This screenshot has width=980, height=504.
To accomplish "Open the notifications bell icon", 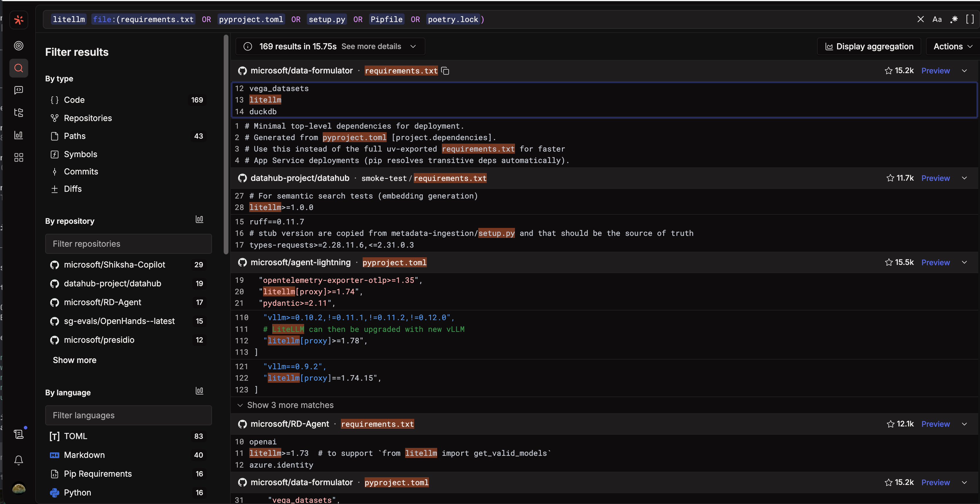I will (18, 460).
